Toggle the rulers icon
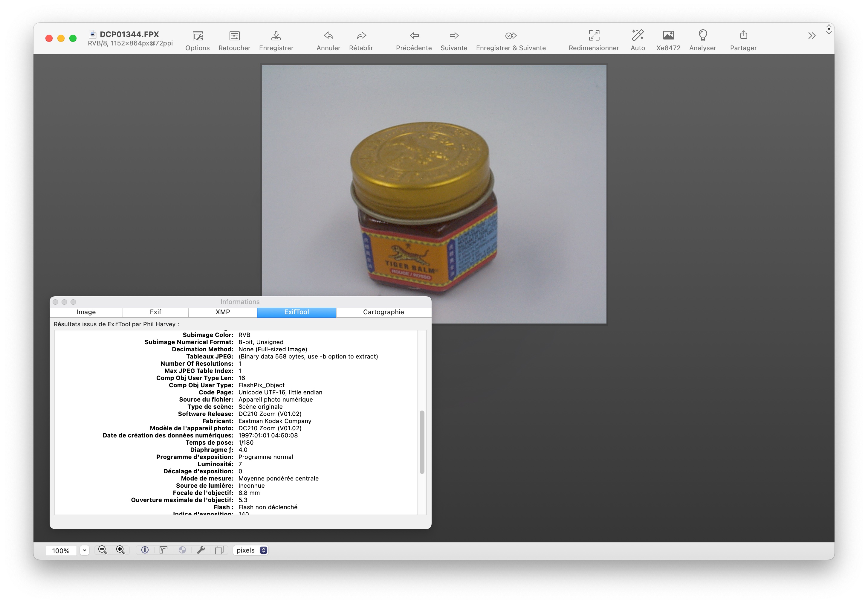The width and height of the screenshot is (868, 604). [x=163, y=550]
